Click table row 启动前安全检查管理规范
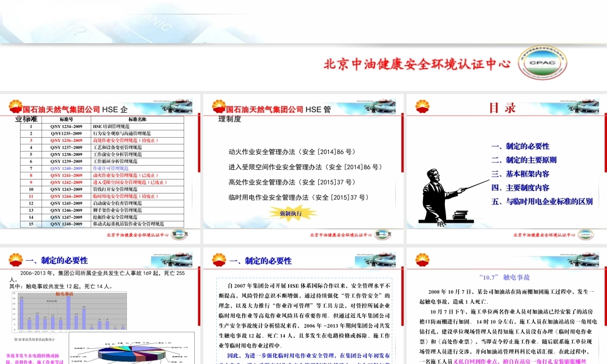This screenshot has height=364, width=607. click(x=102, y=203)
